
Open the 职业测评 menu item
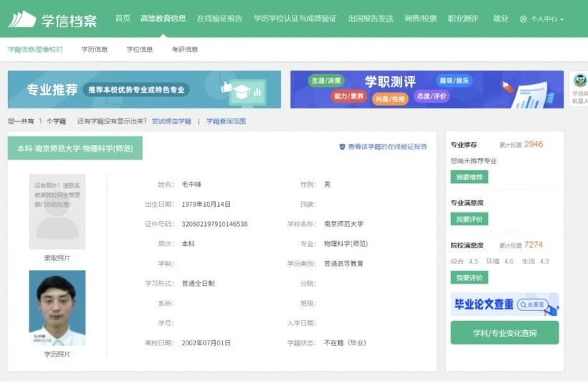463,19
